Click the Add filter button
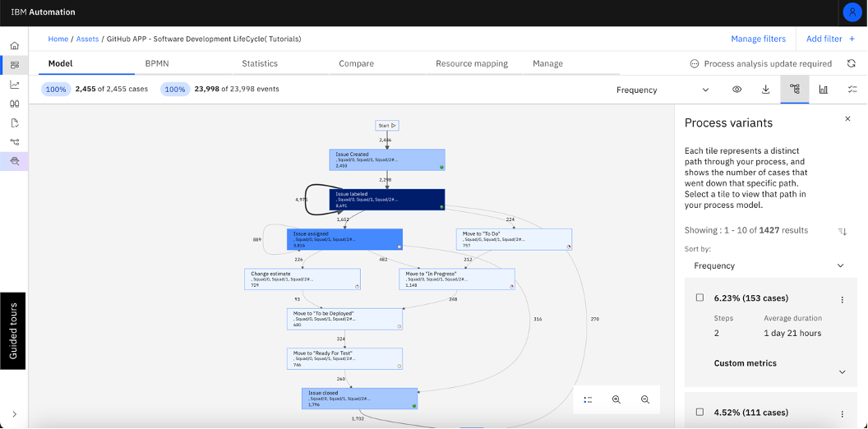This screenshot has width=868, height=429. point(831,39)
